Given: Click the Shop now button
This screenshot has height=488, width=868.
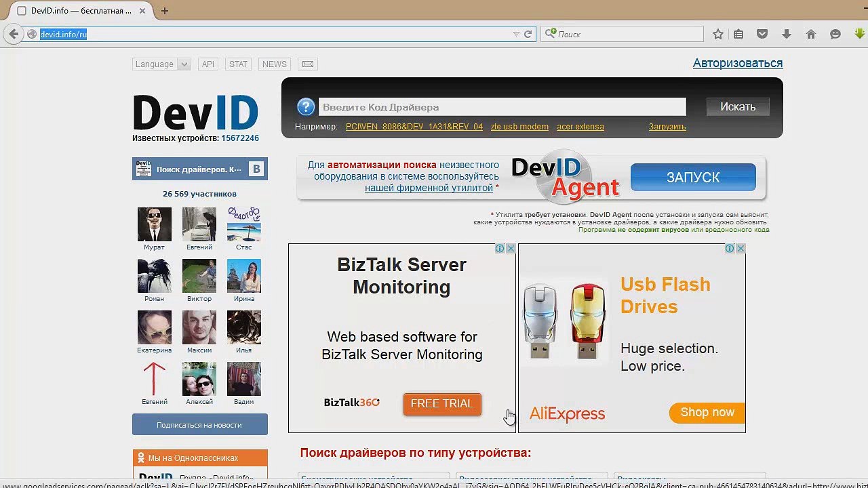Looking at the screenshot, I should pos(707,413).
